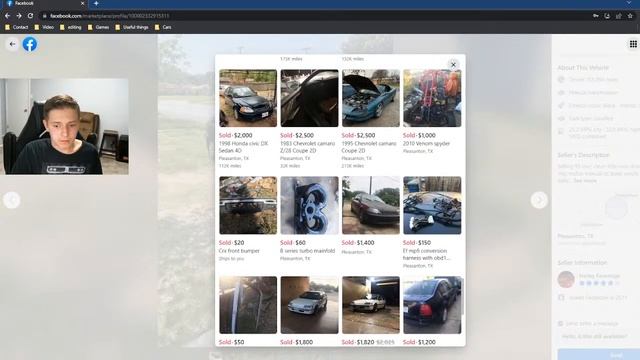Open the Contact bookmarks folder
The image size is (640, 360).
pyautogui.click(x=17, y=27)
